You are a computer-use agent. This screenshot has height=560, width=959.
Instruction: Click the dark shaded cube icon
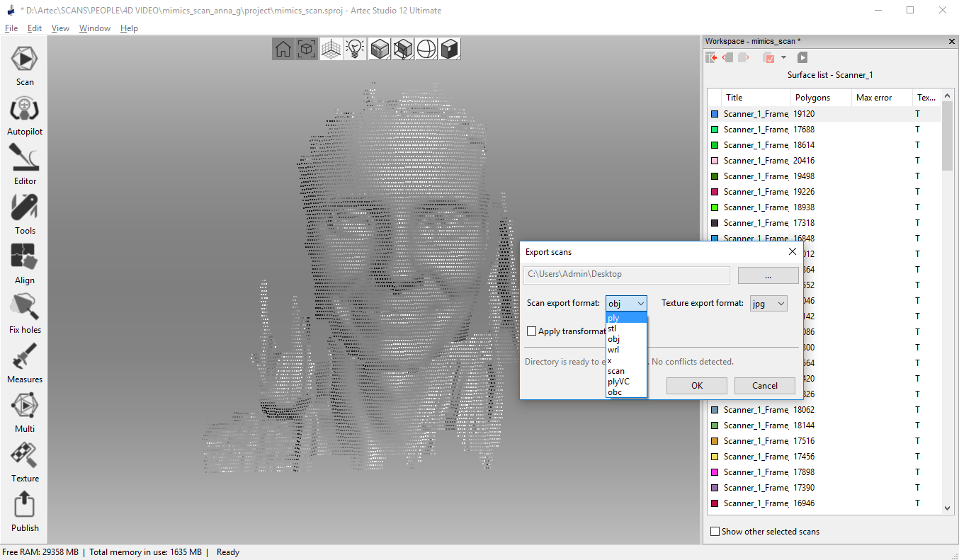pyautogui.click(x=450, y=49)
